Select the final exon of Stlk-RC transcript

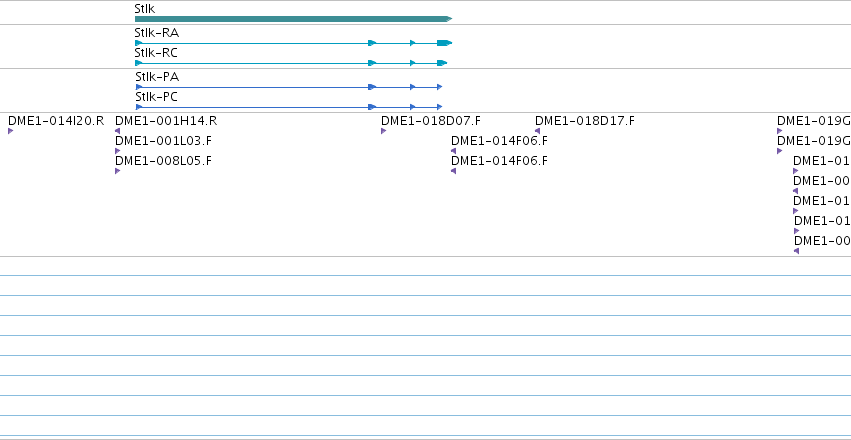point(442,63)
